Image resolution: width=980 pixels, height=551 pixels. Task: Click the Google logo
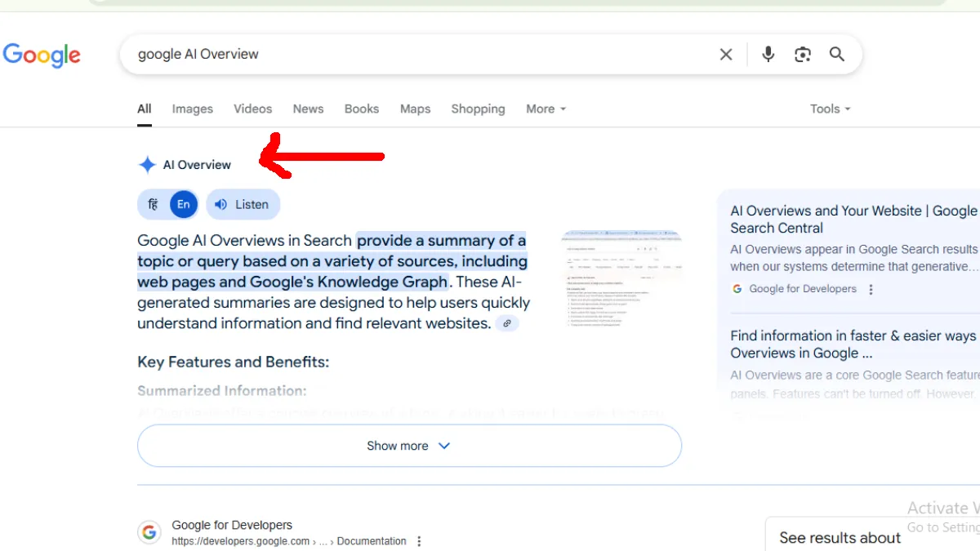[x=42, y=55]
